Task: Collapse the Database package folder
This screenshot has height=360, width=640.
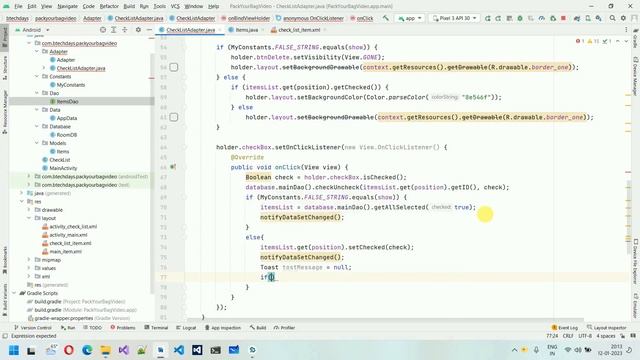Action: 37,127
